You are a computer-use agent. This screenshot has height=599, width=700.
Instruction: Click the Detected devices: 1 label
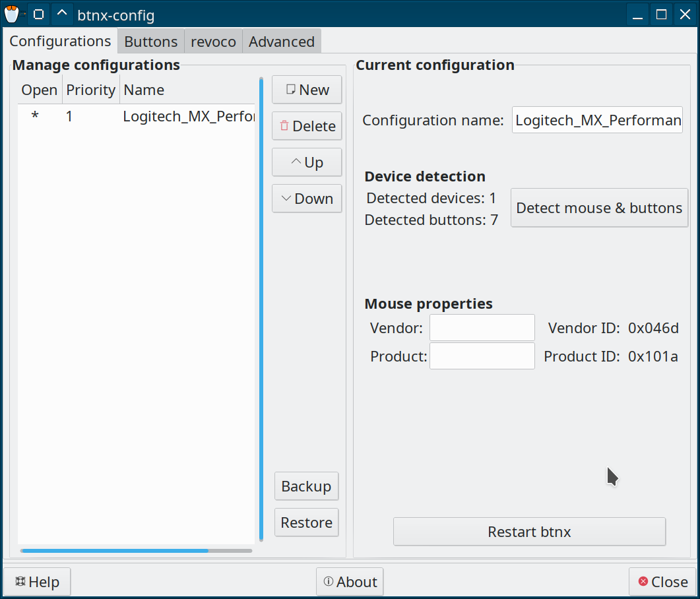point(431,198)
